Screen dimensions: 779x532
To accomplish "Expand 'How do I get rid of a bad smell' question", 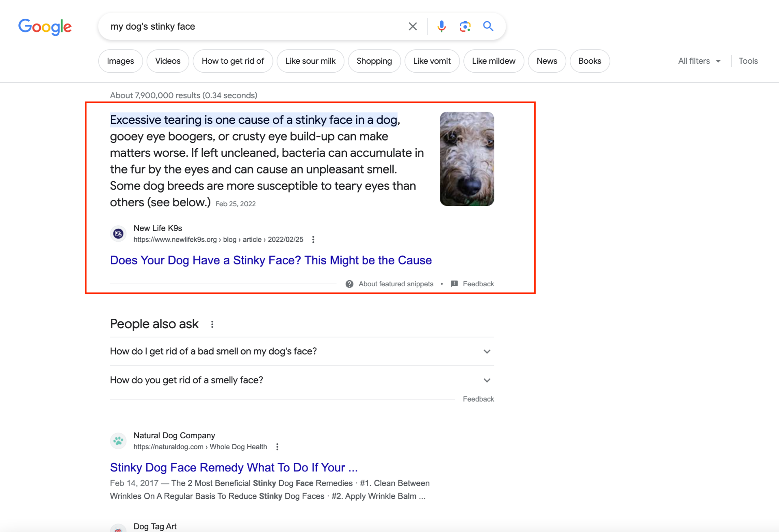I will tap(487, 351).
